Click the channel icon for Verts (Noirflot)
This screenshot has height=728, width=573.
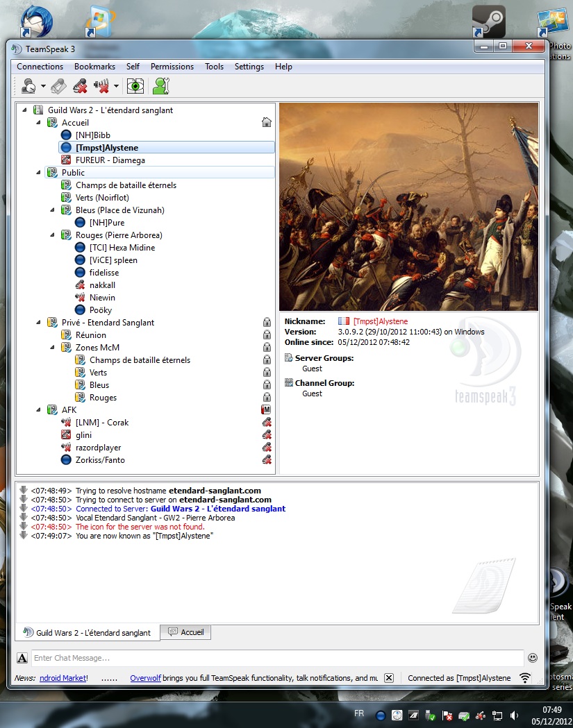click(x=66, y=198)
